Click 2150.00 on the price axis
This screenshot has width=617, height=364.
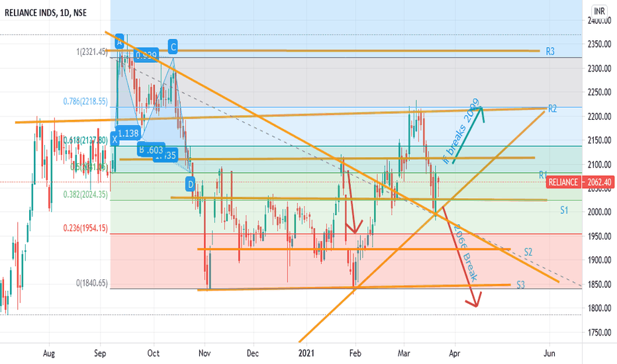point(599,140)
